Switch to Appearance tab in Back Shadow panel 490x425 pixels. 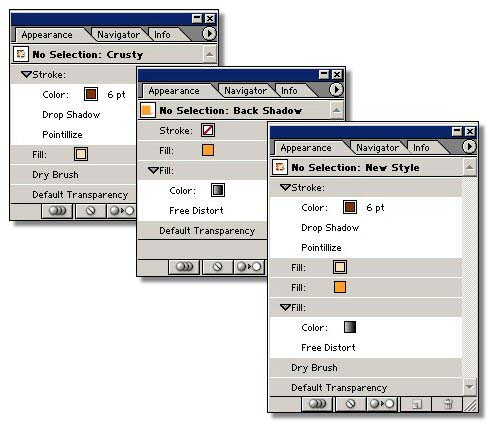pos(174,91)
